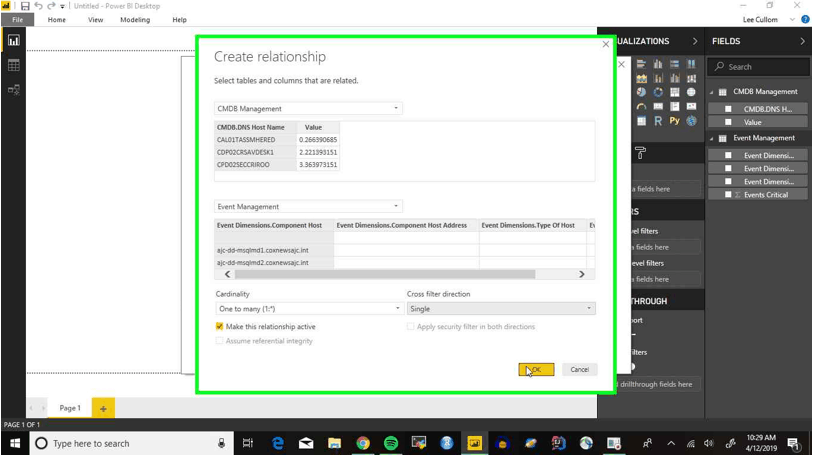This screenshot has width=814, height=456.
Task: Open Chrome from the taskbar
Action: point(362,444)
